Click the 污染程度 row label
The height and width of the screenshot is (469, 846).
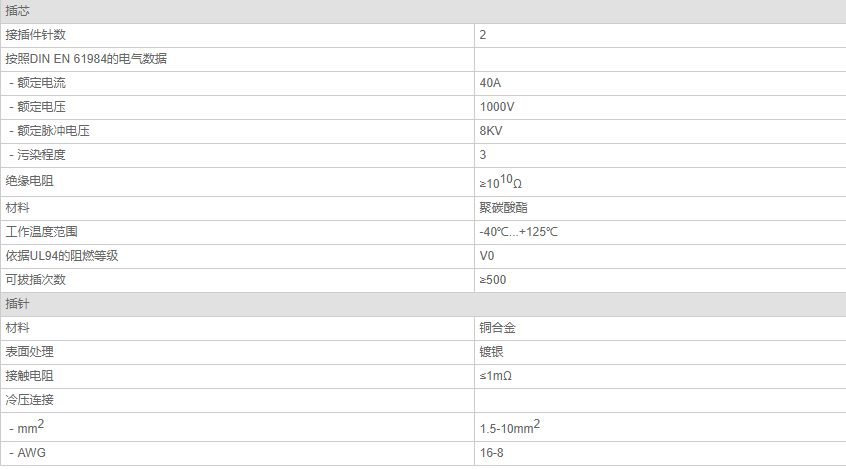pyautogui.click(x=42, y=155)
